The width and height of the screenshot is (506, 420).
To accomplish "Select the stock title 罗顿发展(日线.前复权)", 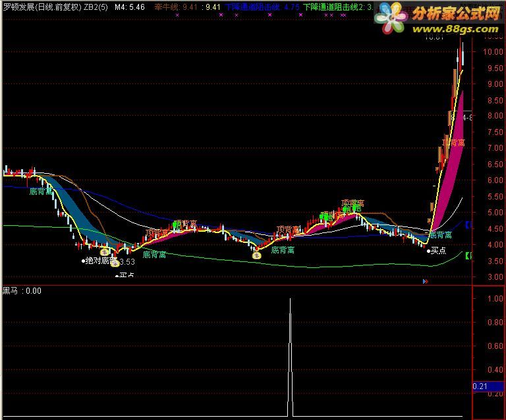I will pyautogui.click(x=42, y=7).
